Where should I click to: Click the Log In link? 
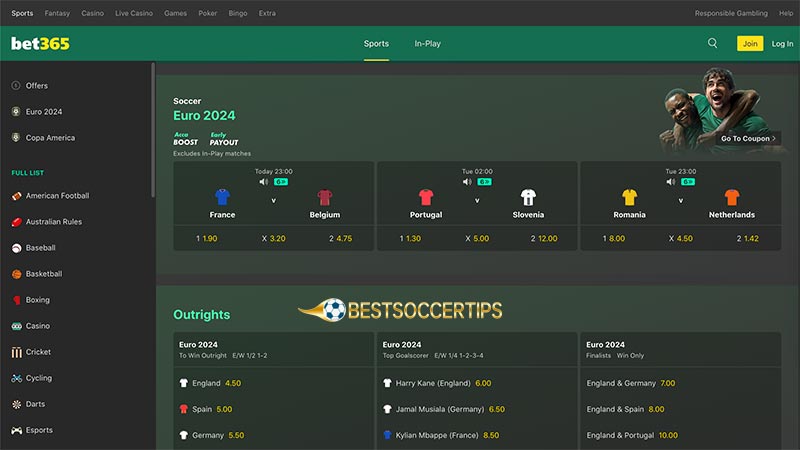(x=782, y=44)
